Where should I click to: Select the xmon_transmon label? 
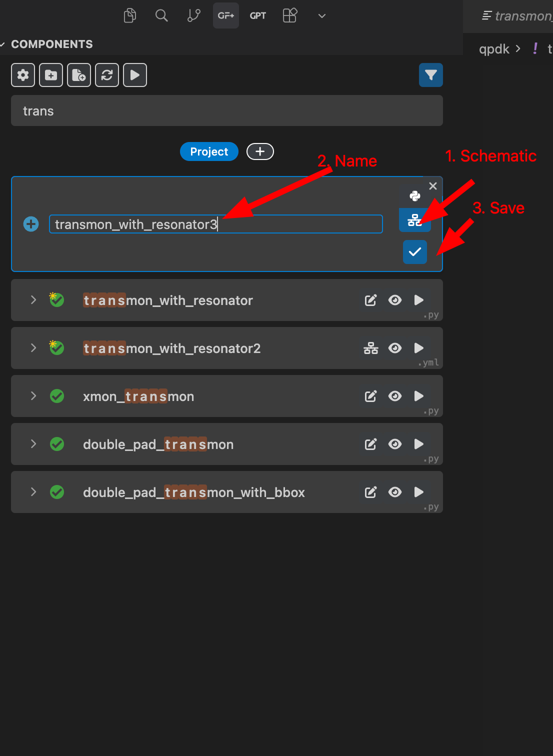pyautogui.click(x=138, y=396)
